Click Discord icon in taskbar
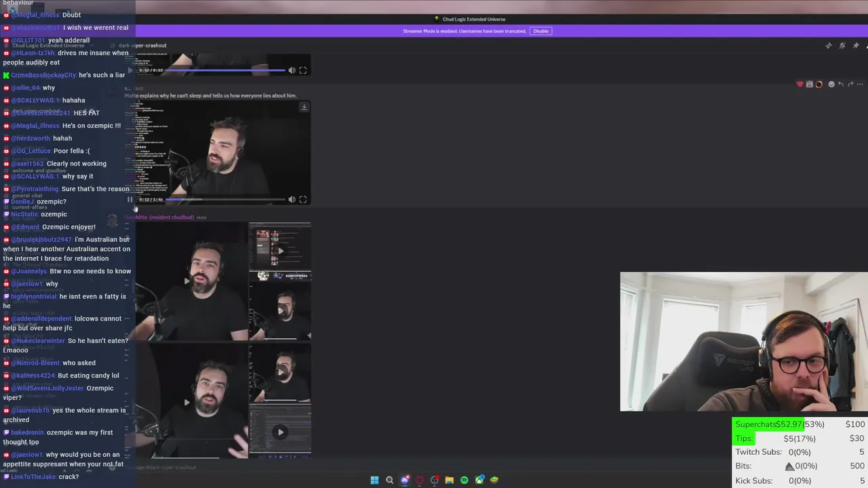 point(405,480)
